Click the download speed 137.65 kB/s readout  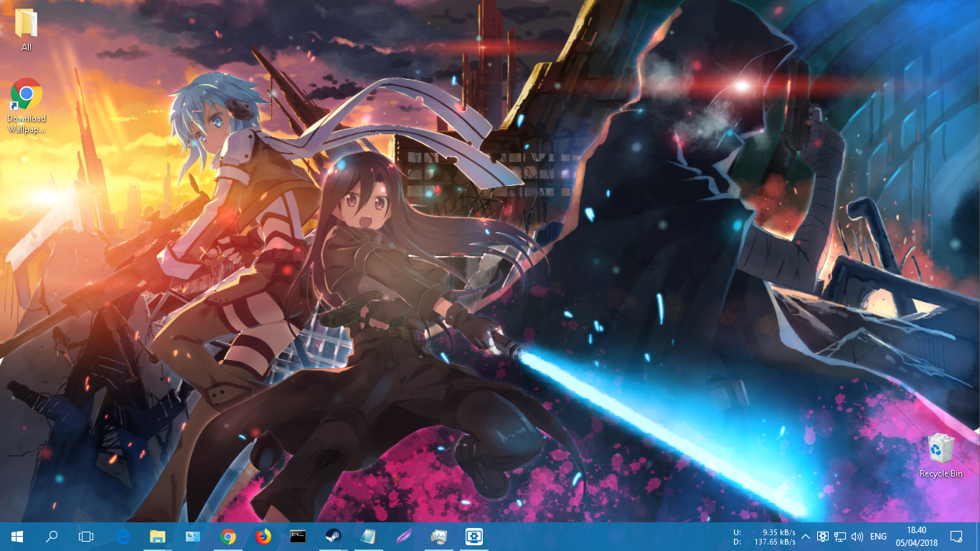(773, 542)
